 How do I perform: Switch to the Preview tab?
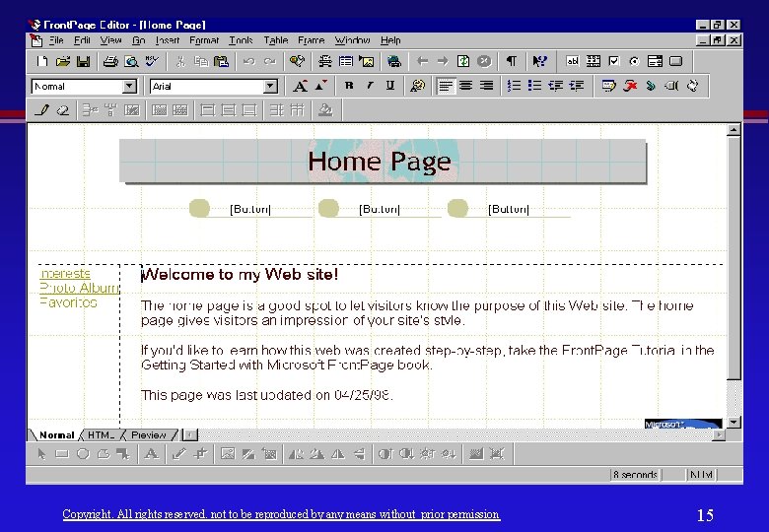149,435
